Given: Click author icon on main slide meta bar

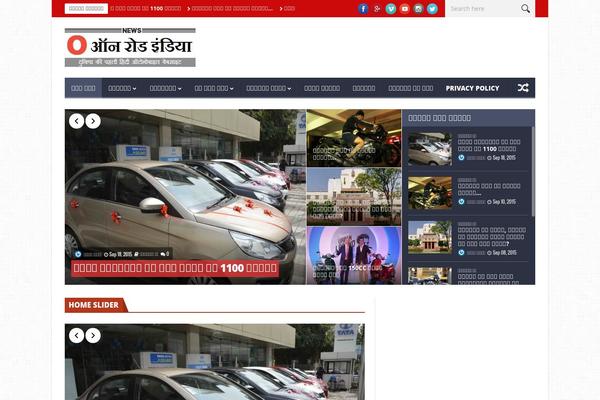Looking at the screenshot, I should pyautogui.click(x=78, y=254).
